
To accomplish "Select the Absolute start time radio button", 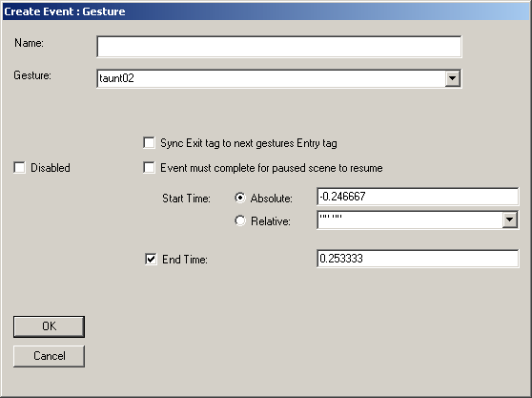I will click(240, 198).
